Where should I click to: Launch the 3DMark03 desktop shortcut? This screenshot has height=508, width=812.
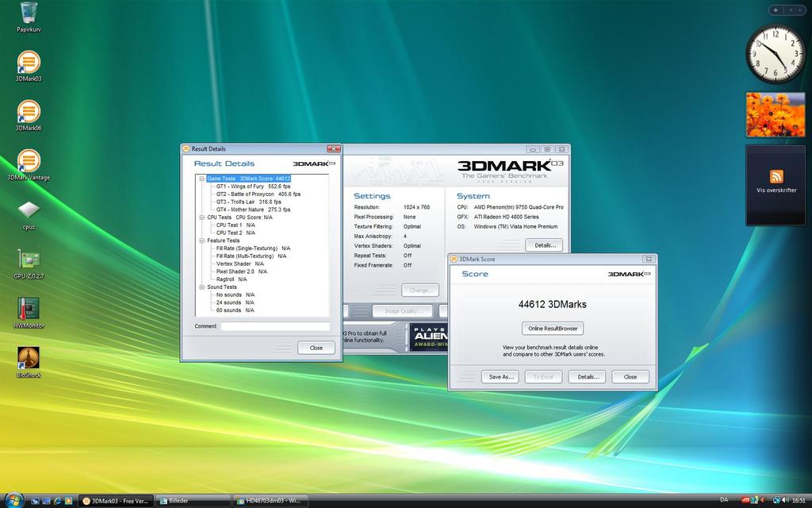[x=29, y=66]
